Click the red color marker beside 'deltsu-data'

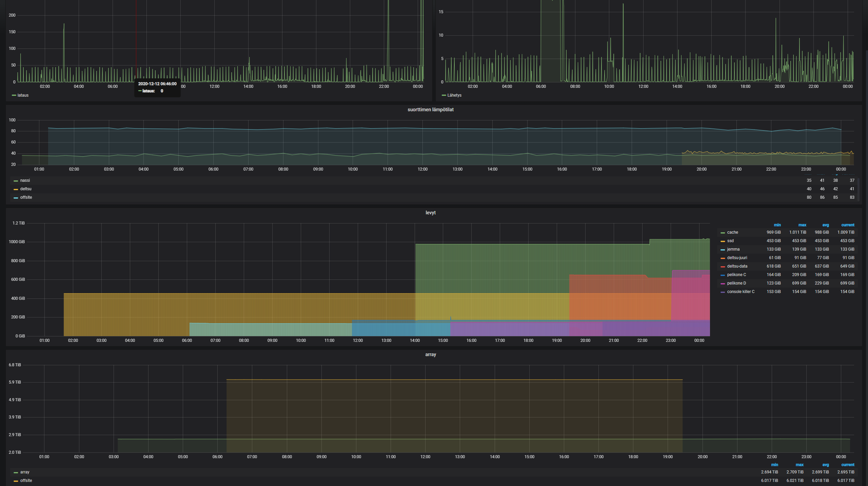pos(723,267)
